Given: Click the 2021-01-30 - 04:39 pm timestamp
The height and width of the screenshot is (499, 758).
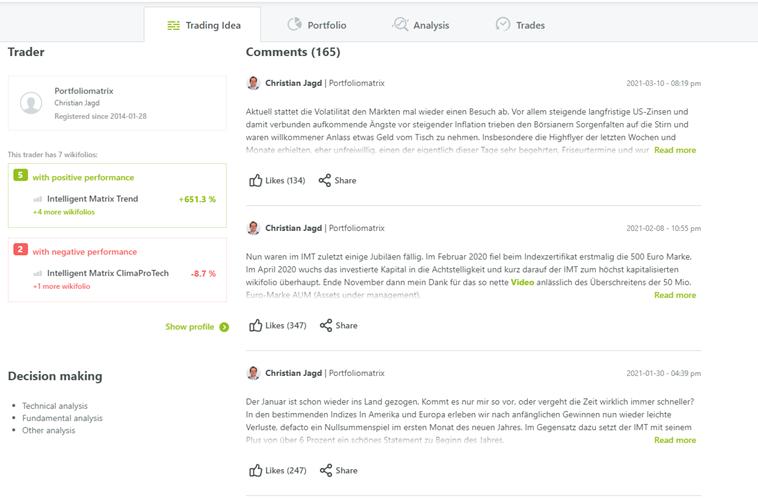Looking at the screenshot, I should point(663,373).
